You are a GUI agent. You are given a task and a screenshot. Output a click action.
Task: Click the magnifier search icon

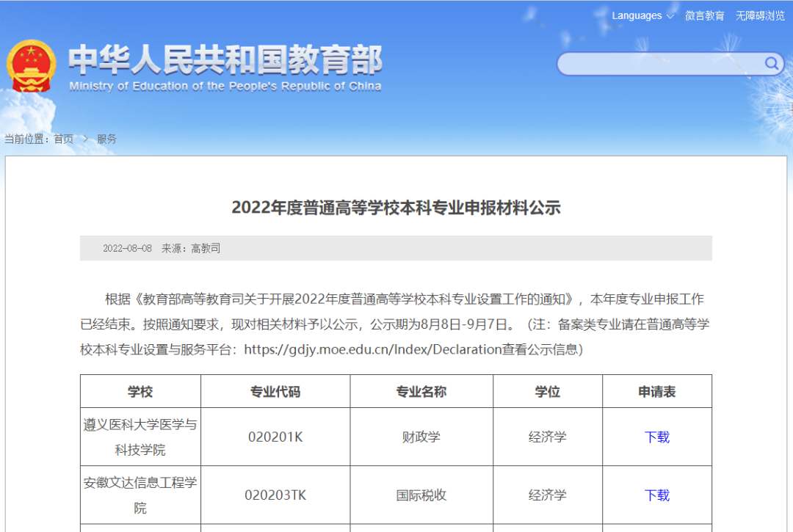(771, 64)
